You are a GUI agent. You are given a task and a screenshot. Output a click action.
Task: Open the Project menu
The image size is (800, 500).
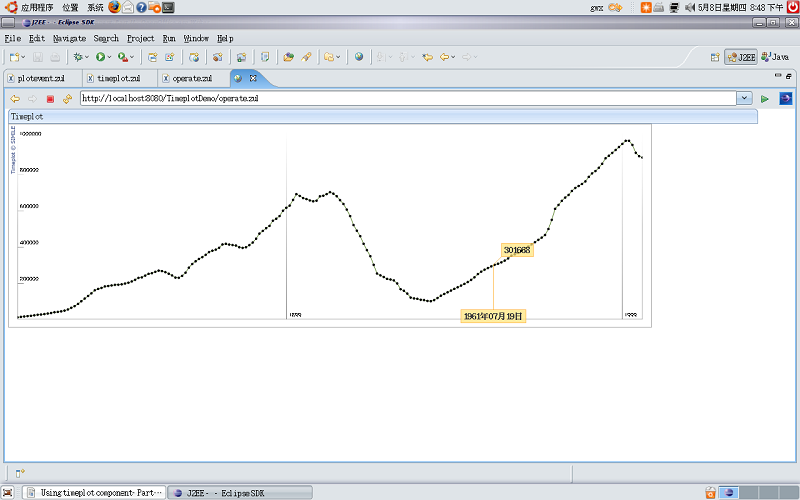(x=141, y=38)
